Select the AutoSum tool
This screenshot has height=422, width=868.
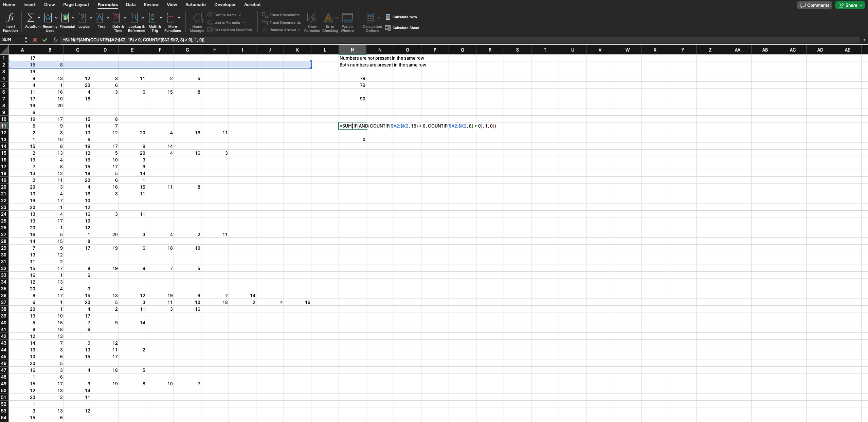[31, 20]
